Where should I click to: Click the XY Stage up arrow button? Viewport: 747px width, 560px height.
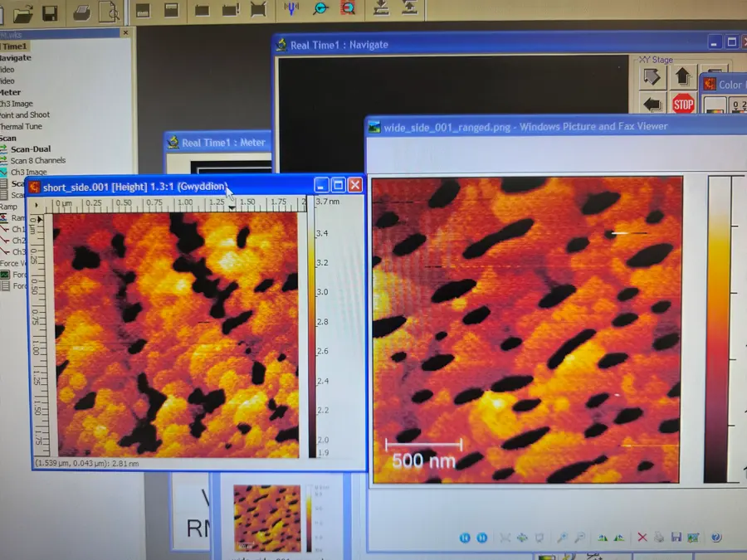click(682, 76)
